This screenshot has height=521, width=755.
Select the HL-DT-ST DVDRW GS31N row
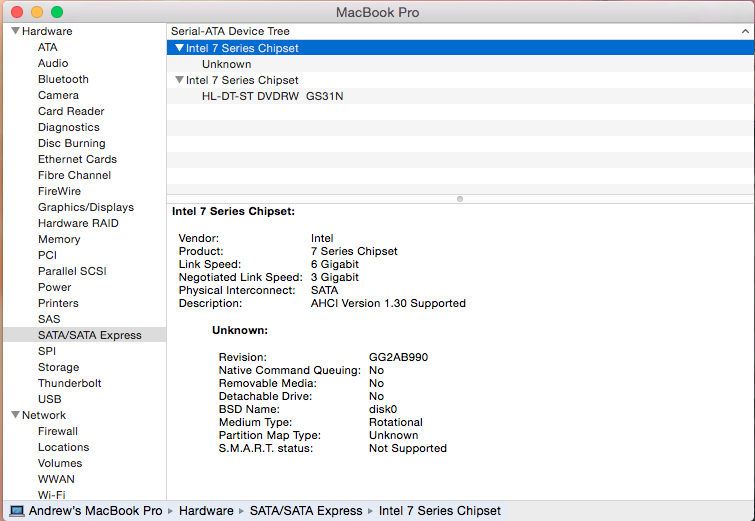click(460, 96)
